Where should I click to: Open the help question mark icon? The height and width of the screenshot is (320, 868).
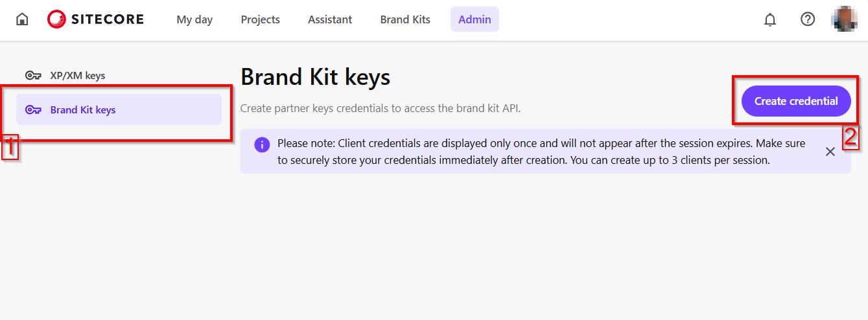(x=808, y=19)
